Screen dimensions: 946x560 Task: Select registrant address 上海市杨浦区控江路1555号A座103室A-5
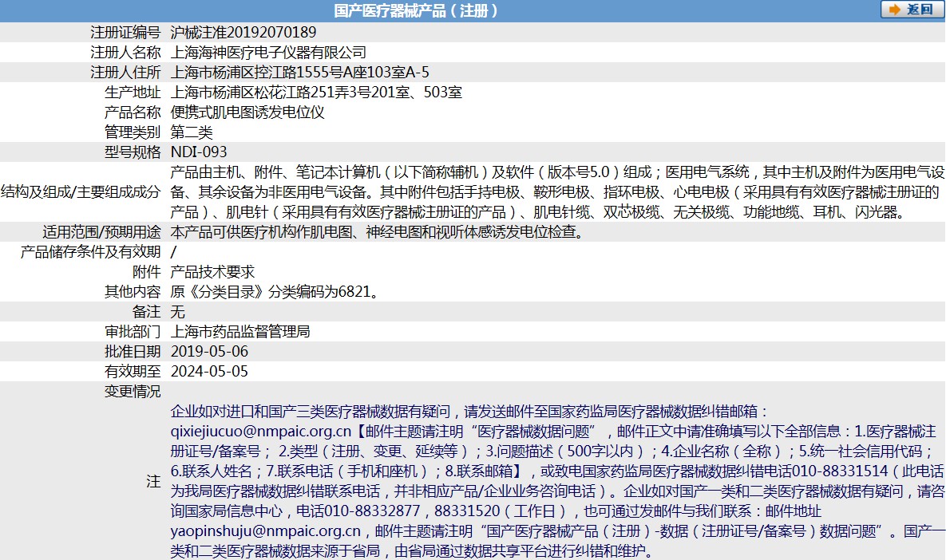click(300, 73)
